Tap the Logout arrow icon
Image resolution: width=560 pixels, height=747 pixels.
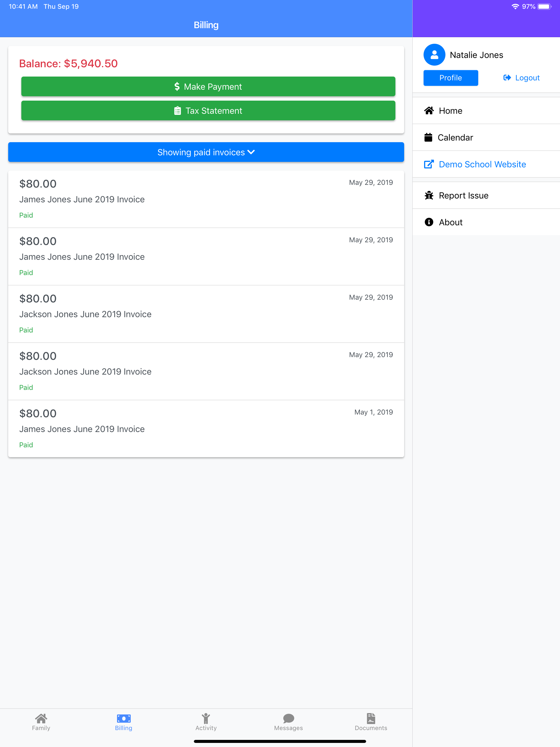pos(507,78)
